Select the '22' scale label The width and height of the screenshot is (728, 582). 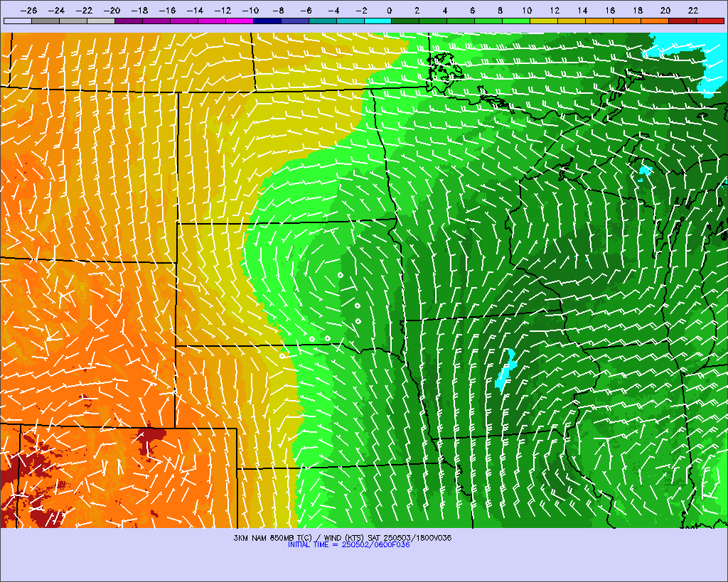(x=693, y=10)
